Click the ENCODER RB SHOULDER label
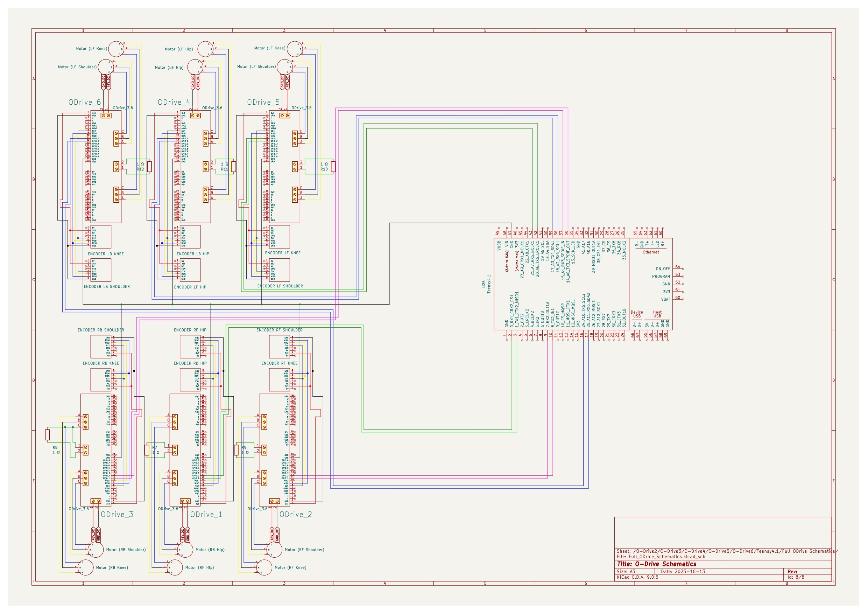Viewport: 868px width, 614px height. (x=101, y=330)
